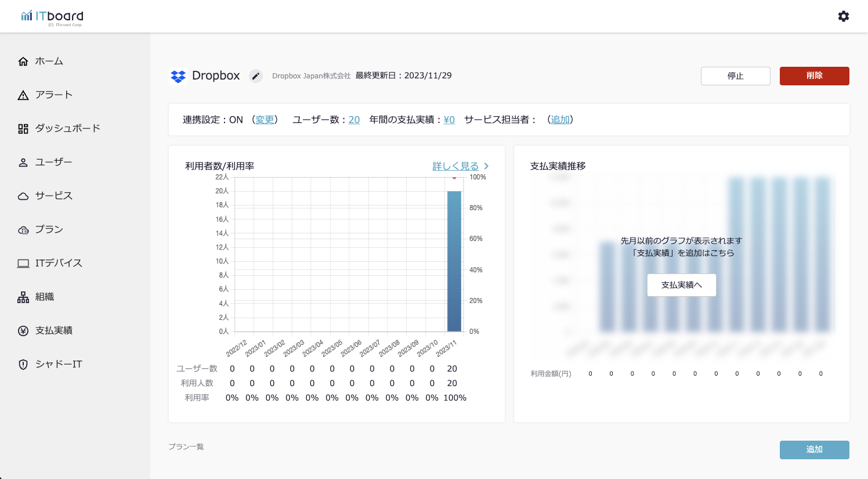This screenshot has width=868, height=479.
Task: Click 変更 link for 連携設定
Action: point(265,120)
